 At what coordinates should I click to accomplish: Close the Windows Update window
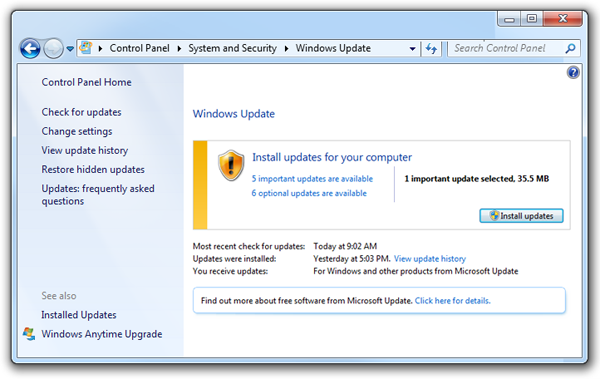(562, 18)
